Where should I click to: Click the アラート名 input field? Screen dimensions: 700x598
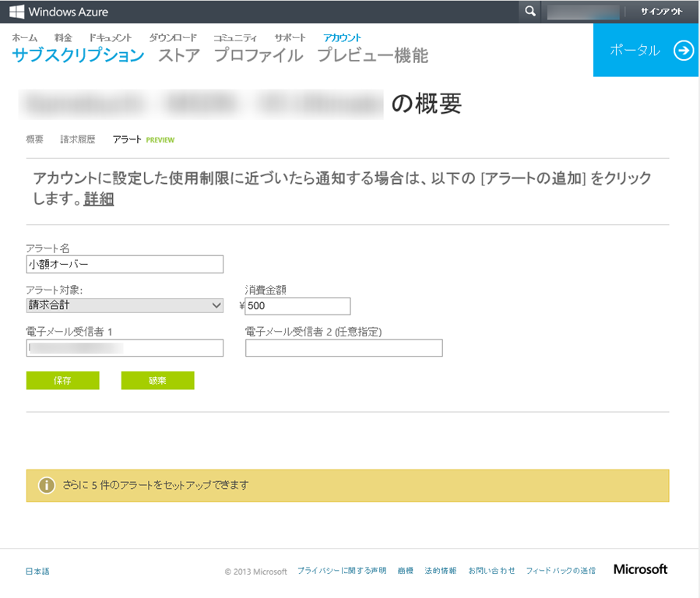point(125,264)
